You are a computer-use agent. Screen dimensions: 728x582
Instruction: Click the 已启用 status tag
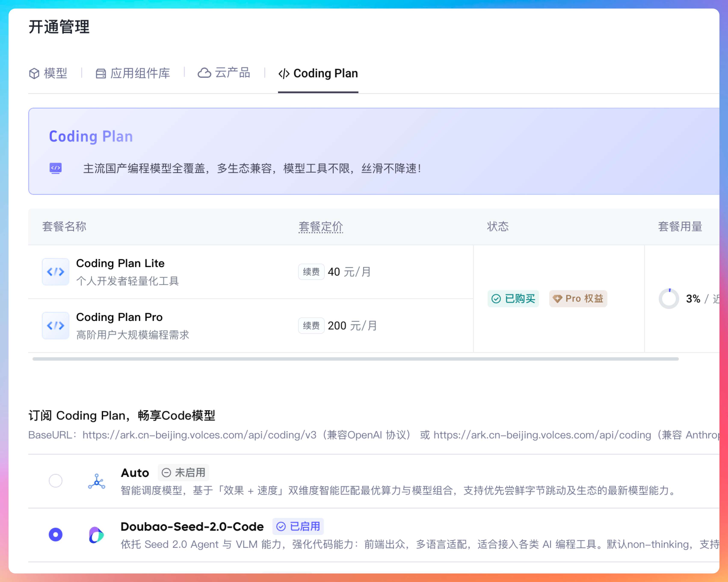(x=298, y=526)
